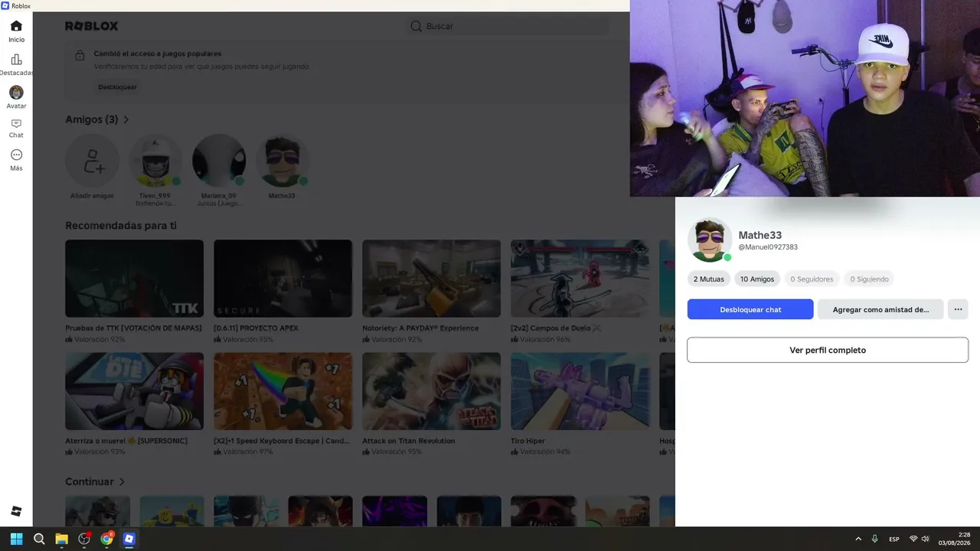Open friend Mathe33 avatar in friends row
The image size is (980, 551).
[282, 161]
